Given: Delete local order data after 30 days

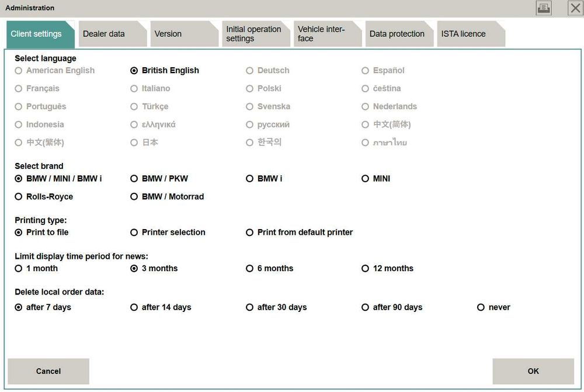Looking at the screenshot, I should 250,307.
